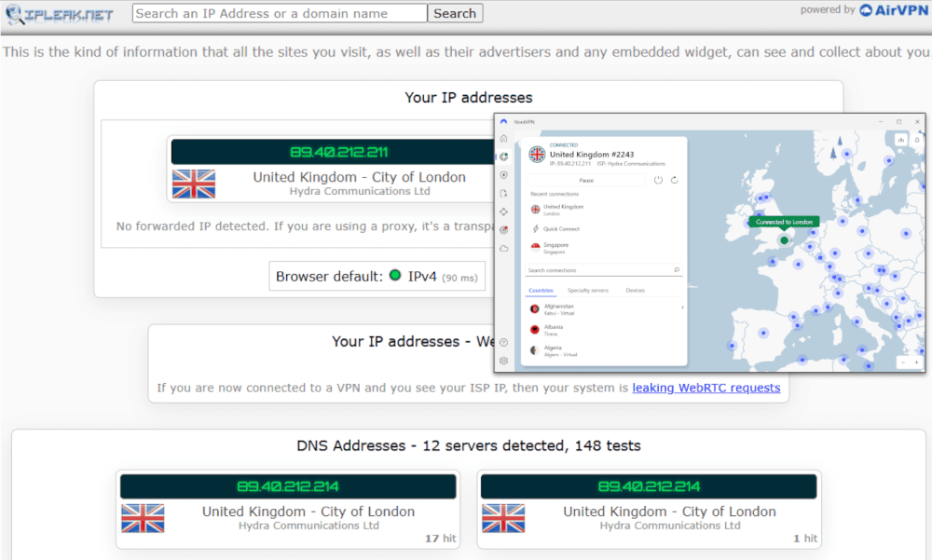Close the NordVPN window
The height and width of the screenshot is (560, 932).
point(917,121)
